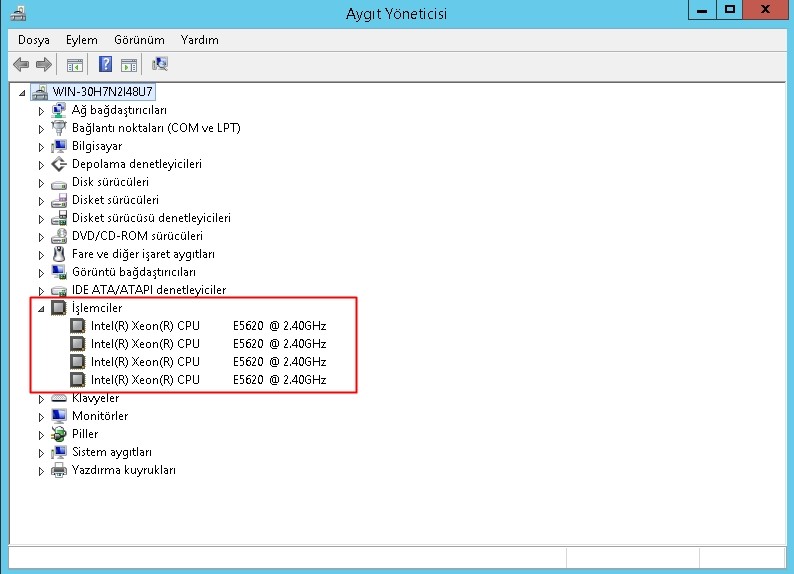Viewport: 794px width, 574px height.
Task: Expand Depolama denetleyicileri category
Action: pyautogui.click(x=41, y=165)
